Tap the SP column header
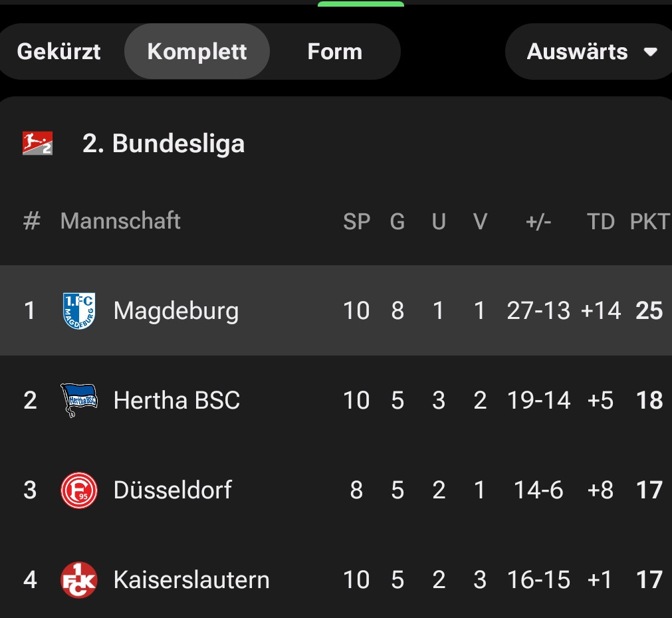This screenshot has width=672, height=618. pyautogui.click(x=356, y=221)
